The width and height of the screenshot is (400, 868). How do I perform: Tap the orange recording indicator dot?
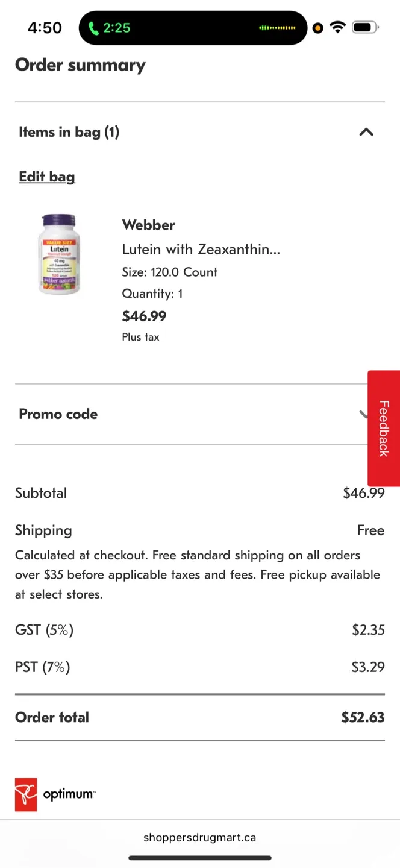(x=317, y=28)
